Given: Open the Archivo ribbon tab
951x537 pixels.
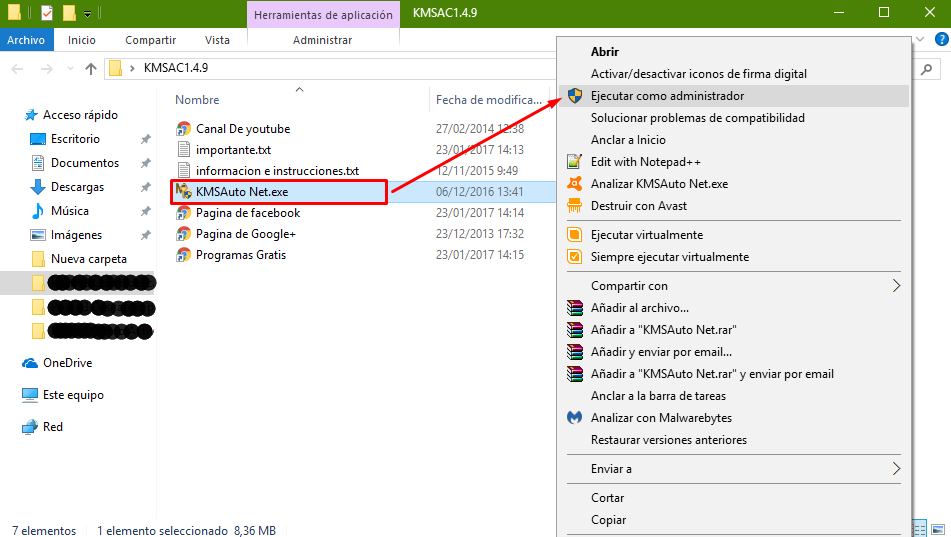Looking at the screenshot, I should pos(26,40).
